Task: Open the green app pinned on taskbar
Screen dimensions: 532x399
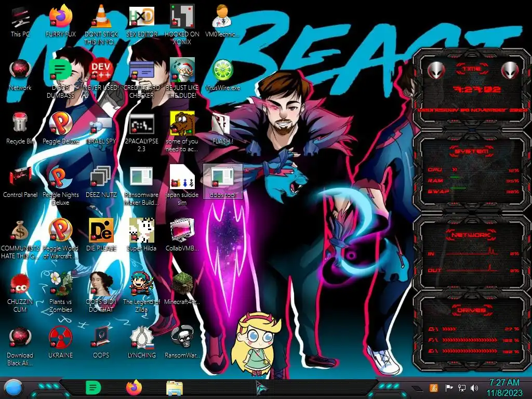Action: click(x=93, y=388)
